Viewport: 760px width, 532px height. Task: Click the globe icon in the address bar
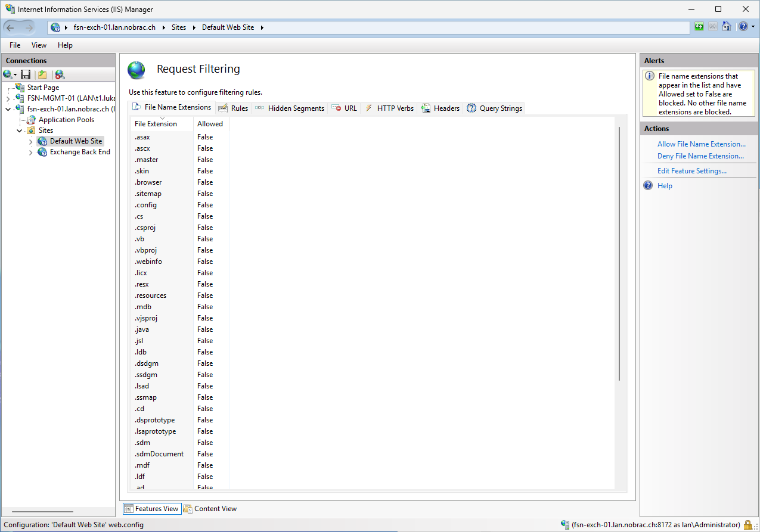click(x=55, y=27)
